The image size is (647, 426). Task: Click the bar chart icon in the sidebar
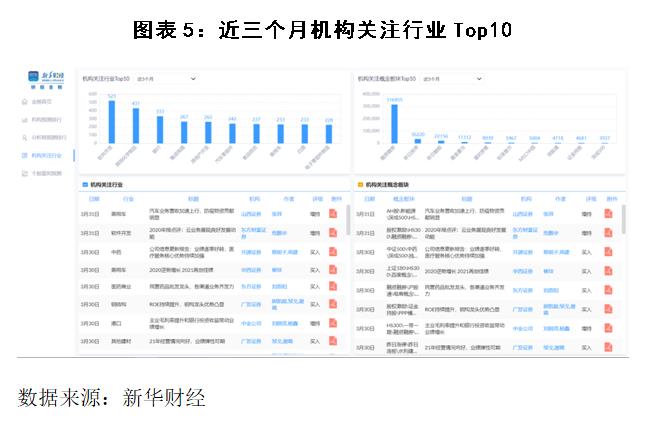coord(24,120)
